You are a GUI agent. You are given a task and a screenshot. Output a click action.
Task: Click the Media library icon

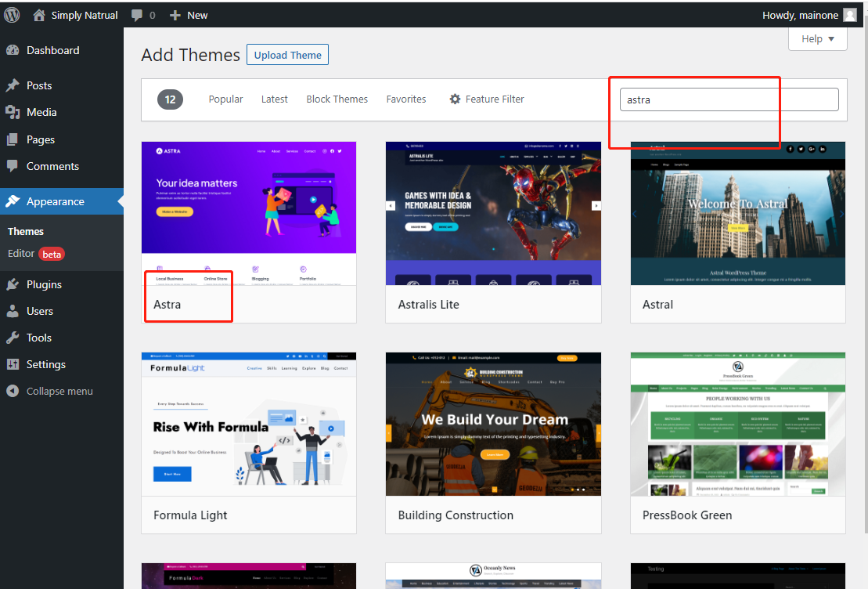(13, 113)
